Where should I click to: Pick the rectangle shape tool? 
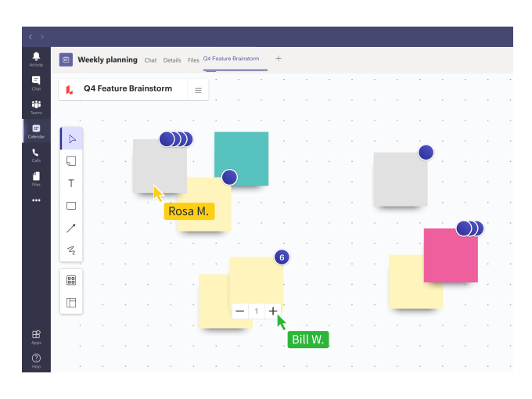(71, 206)
